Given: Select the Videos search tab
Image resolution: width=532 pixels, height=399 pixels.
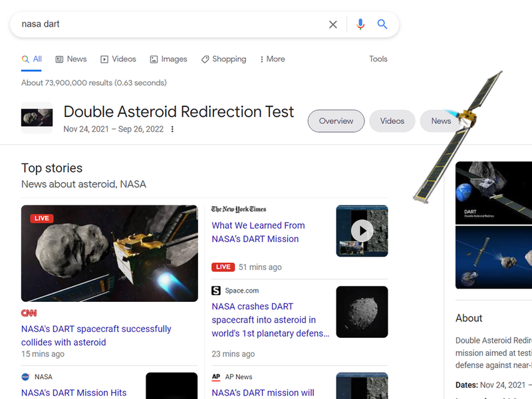Looking at the screenshot, I should point(118,59).
